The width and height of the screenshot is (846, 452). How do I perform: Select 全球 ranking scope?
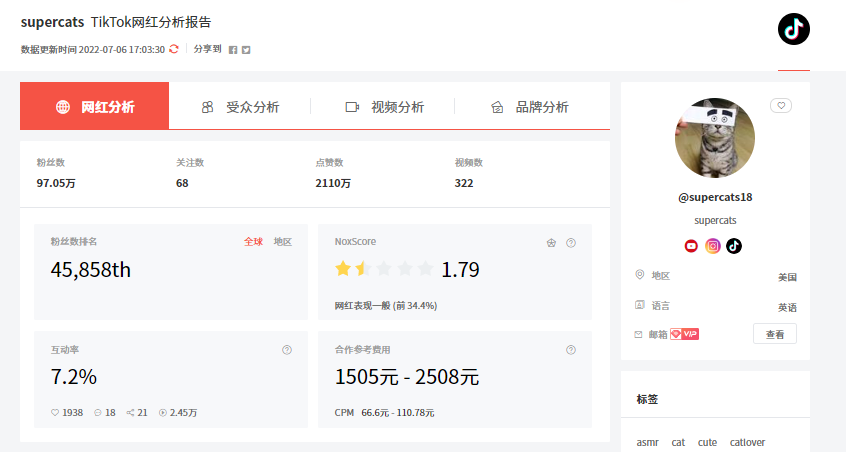(x=253, y=242)
